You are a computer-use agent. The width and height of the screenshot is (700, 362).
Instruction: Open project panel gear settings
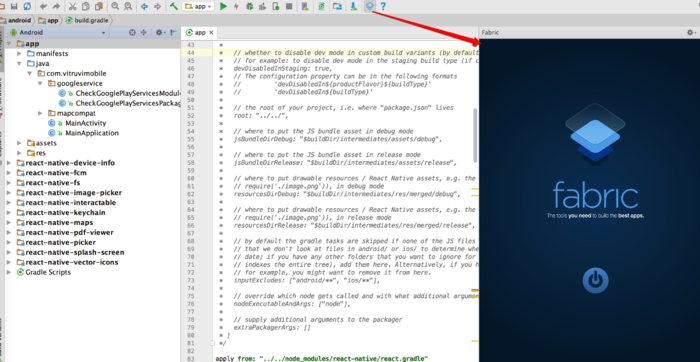pos(160,33)
